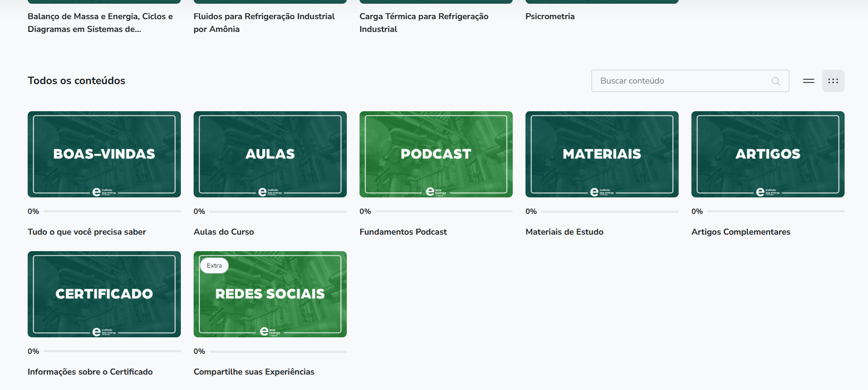868x390 pixels.
Task: Open Materiais de Estudo link
Action: coord(564,232)
